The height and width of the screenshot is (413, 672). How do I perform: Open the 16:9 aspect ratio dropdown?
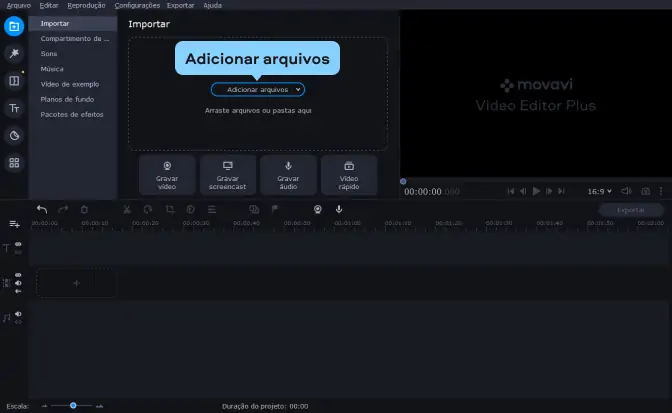pos(600,192)
